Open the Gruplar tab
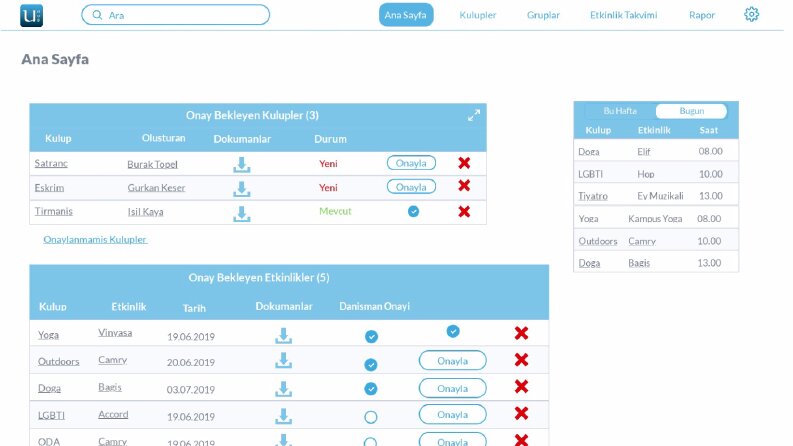This screenshot has width=793, height=446. coord(543,15)
